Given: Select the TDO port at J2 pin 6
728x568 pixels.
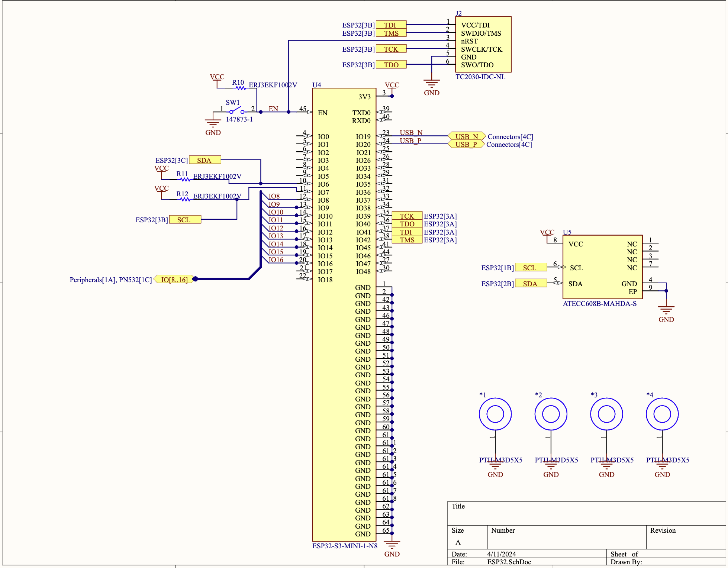Looking at the screenshot, I should point(391,65).
